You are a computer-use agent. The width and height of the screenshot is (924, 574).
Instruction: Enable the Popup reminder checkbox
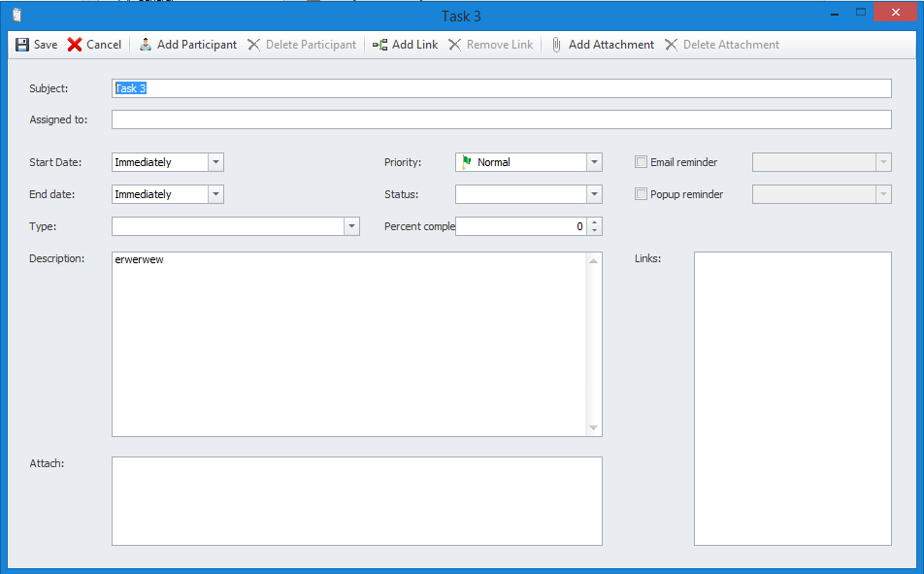point(641,194)
